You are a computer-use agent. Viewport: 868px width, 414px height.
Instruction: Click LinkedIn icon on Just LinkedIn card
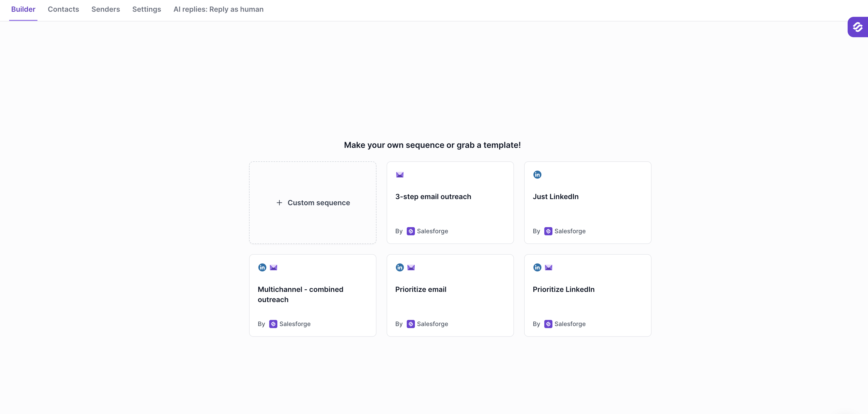(537, 175)
